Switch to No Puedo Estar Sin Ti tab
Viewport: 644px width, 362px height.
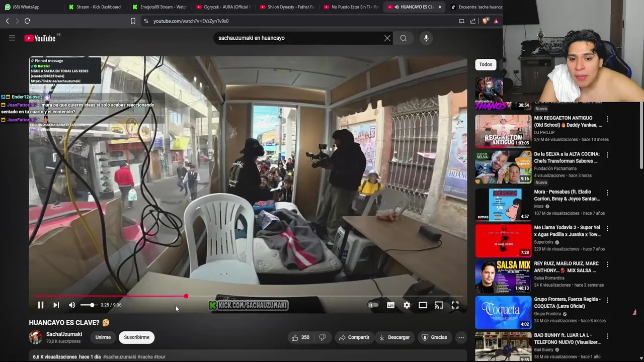[351, 7]
